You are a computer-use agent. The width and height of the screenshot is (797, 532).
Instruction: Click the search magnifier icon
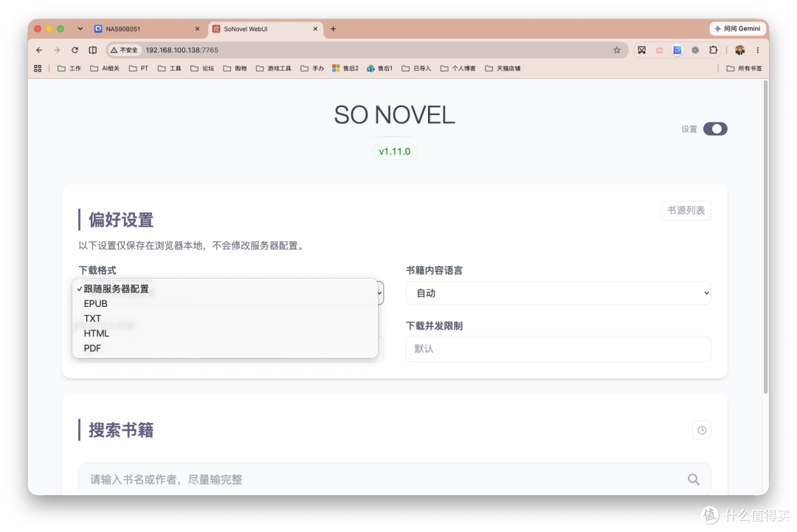[x=693, y=479]
